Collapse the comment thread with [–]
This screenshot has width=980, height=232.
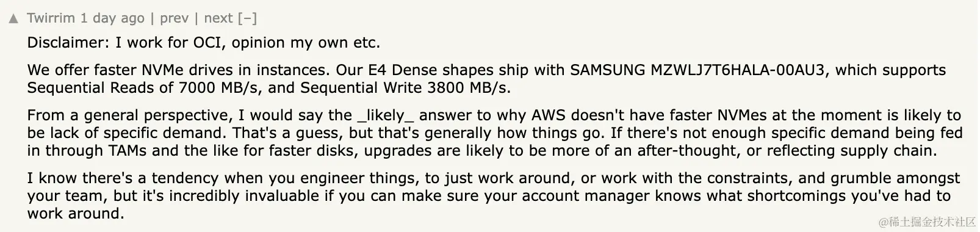(x=247, y=18)
